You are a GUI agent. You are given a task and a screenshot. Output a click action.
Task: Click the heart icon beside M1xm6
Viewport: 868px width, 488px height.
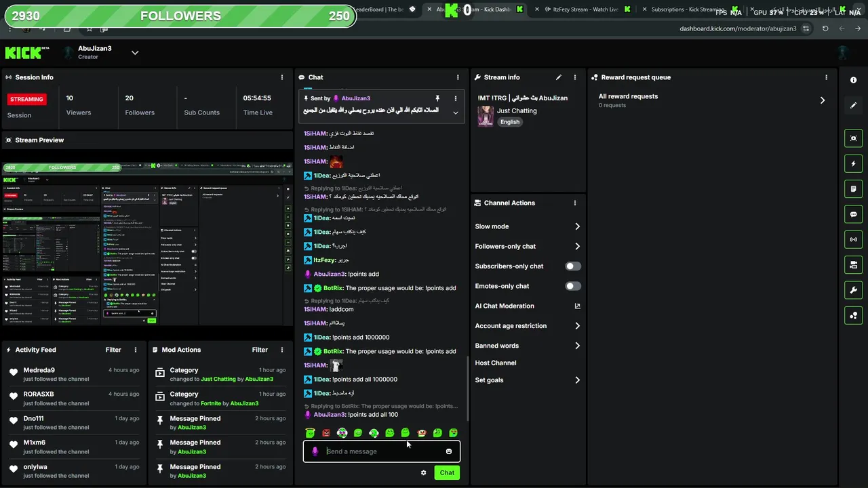[14, 445]
